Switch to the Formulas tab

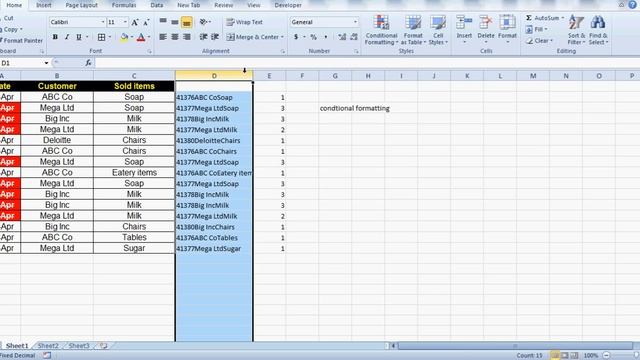point(124,5)
